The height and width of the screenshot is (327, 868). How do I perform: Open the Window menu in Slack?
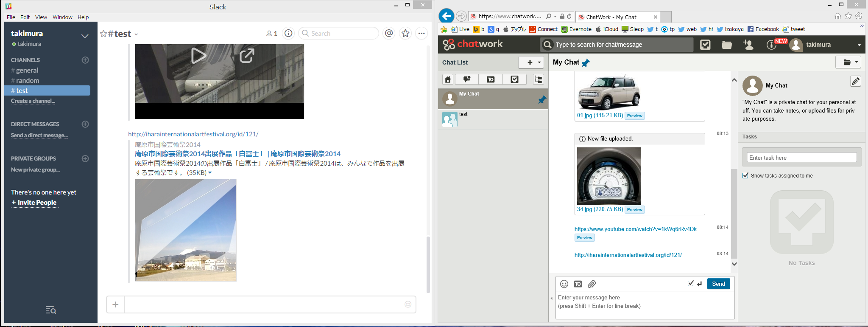pyautogui.click(x=62, y=17)
